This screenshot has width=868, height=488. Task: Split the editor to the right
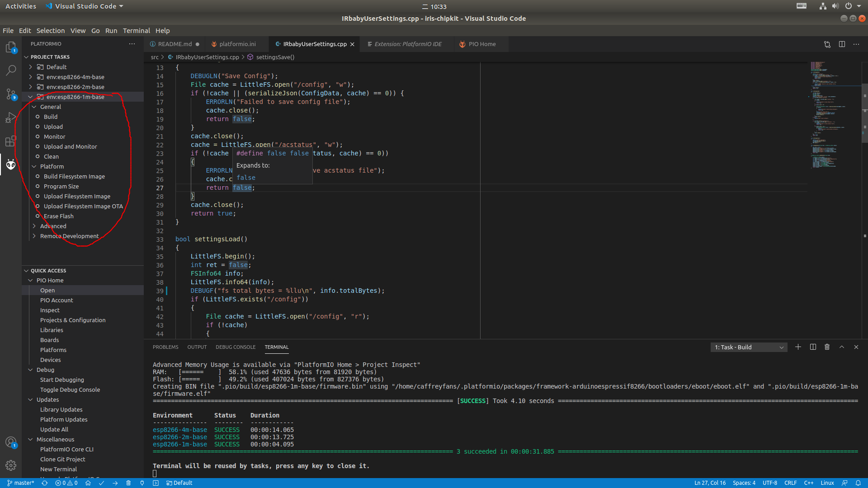click(x=842, y=44)
